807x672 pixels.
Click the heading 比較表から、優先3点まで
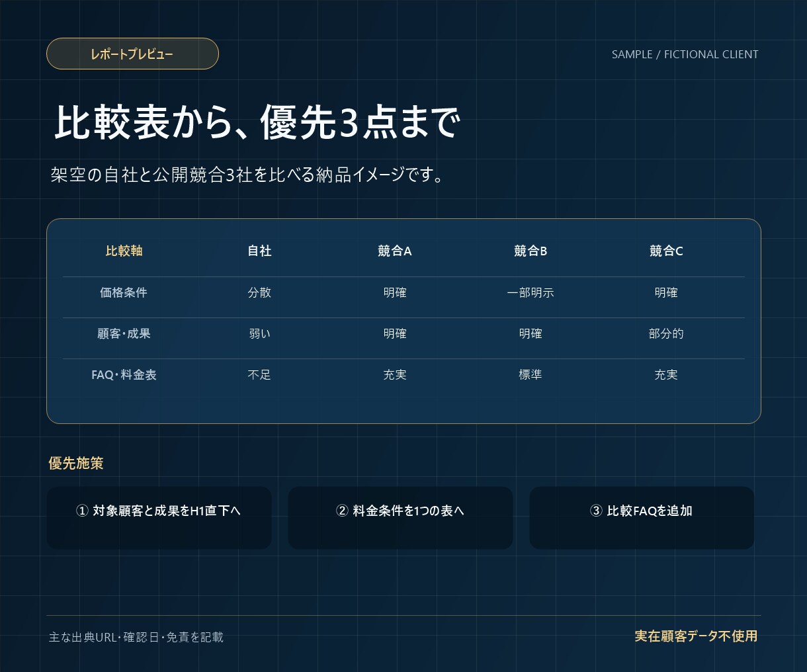(257, 122)
